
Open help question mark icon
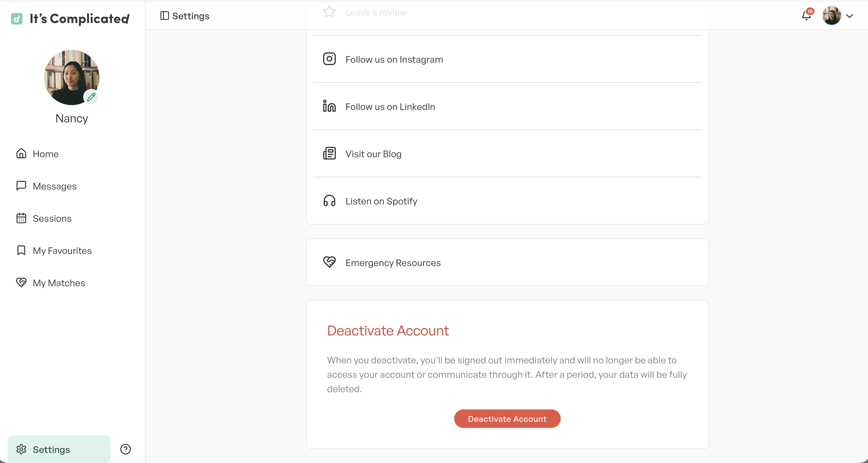[125, 449]
